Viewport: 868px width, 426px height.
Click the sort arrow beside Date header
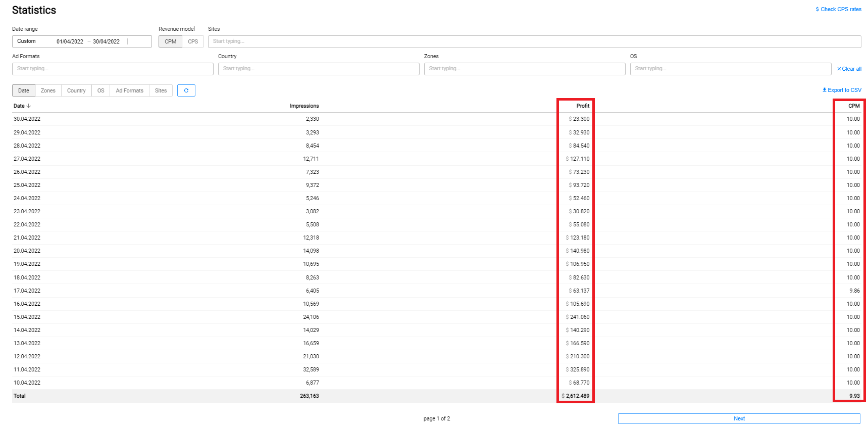(29, 106)
